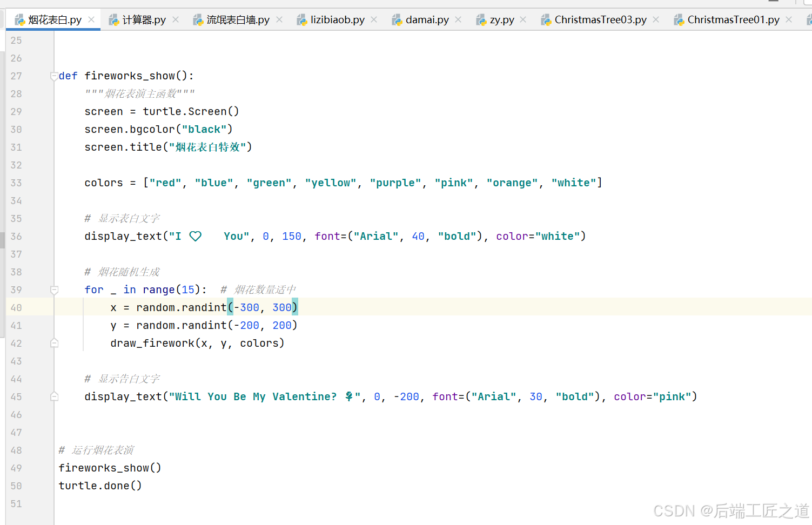The height and width of the screenshot is (525, 812).
Task: Open the ChristmasTree03.py tab
Action: [x=600, y=20]
